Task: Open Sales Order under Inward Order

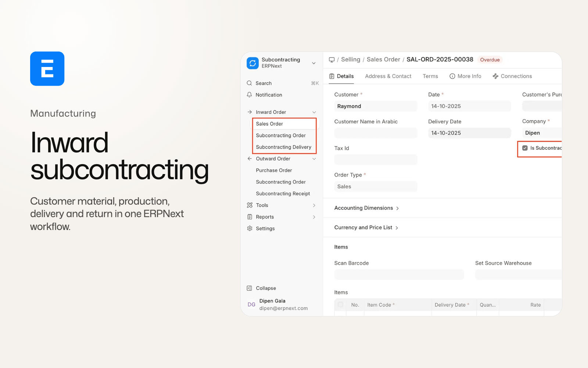Action: 284,124
